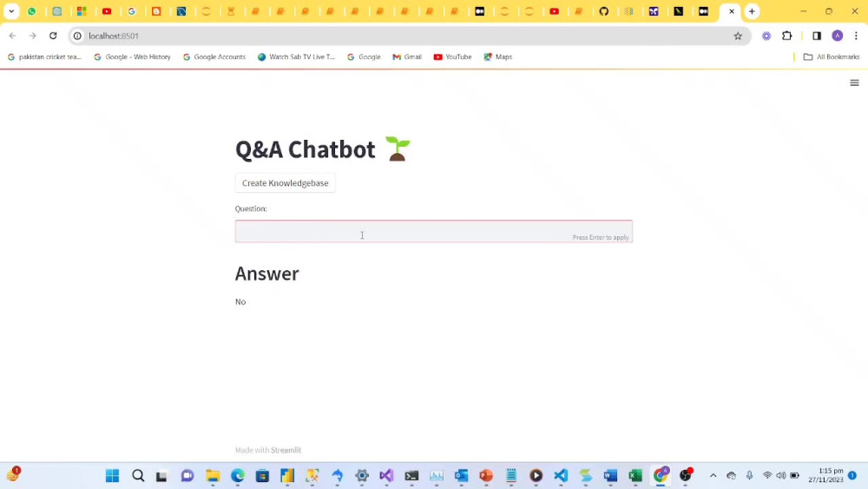
Task: Open the pakistan cricket team bookmark
Action: [45, 57]
